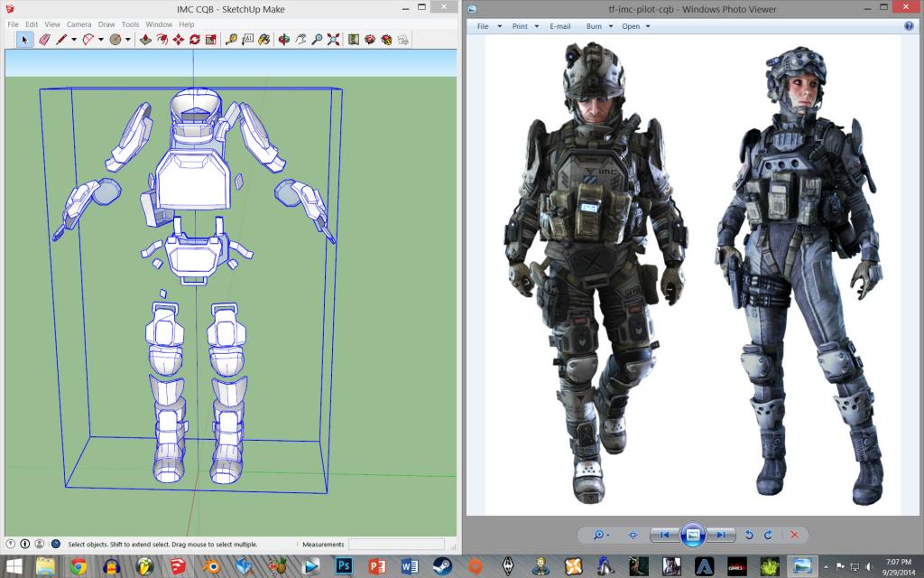
Task: Expand the Arc tool dropdown arrow
Action: (101, 40)
